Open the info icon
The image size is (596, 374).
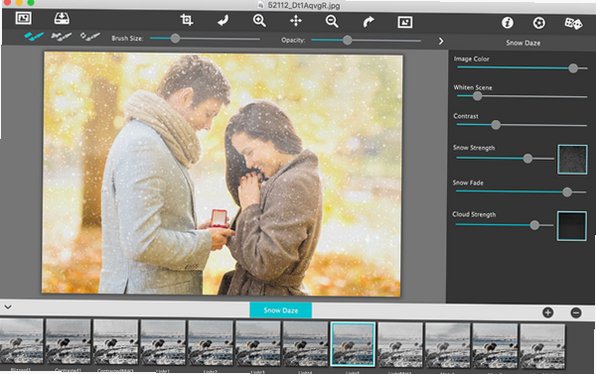point(507,23)
